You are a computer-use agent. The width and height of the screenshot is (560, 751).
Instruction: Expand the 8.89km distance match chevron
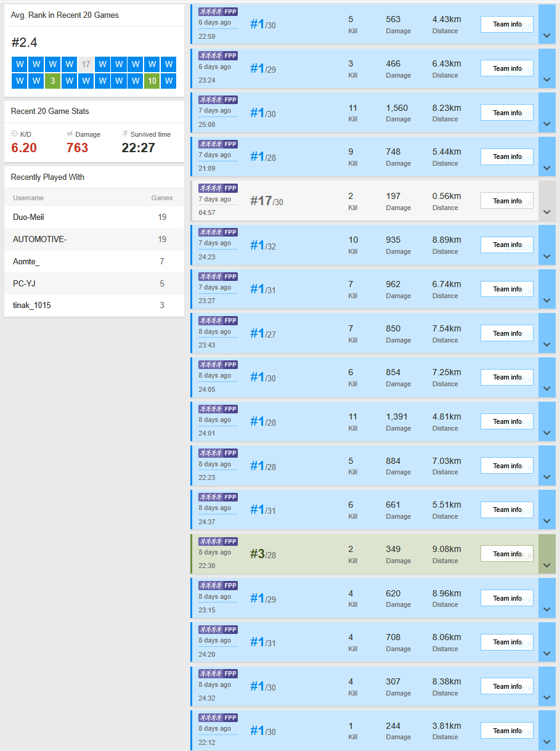pyautogui.click(x=546, y=256)
